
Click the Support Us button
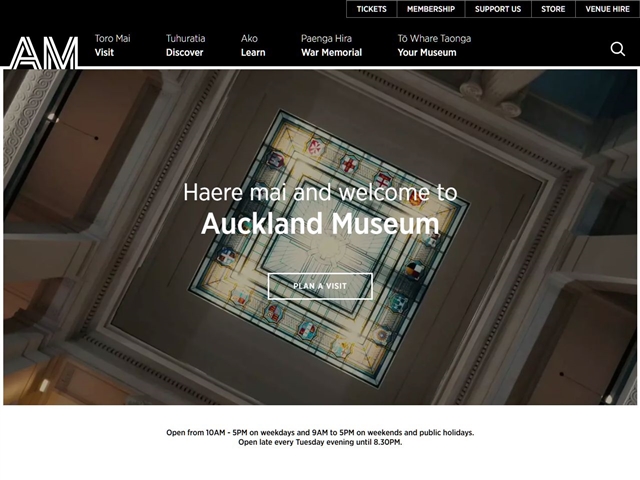click(498, 9)
